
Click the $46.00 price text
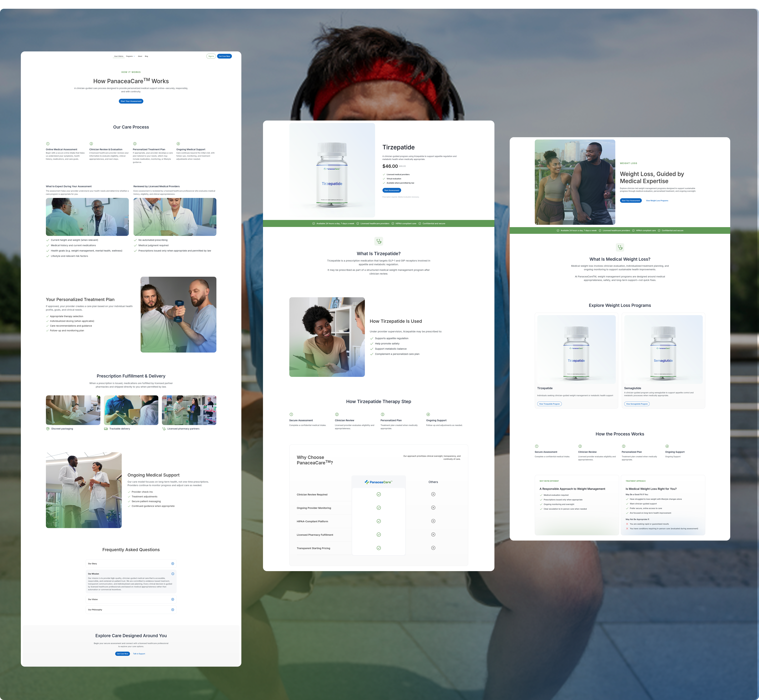point(390,166)
